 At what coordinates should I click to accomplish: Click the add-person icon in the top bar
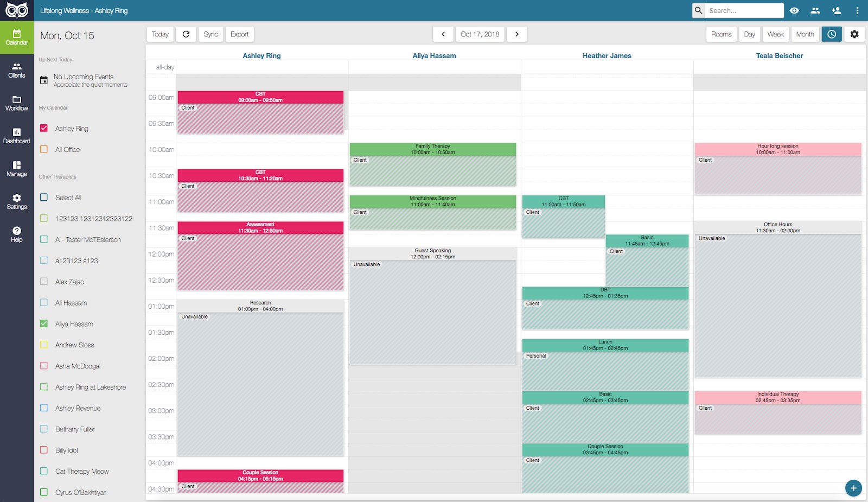835,10
